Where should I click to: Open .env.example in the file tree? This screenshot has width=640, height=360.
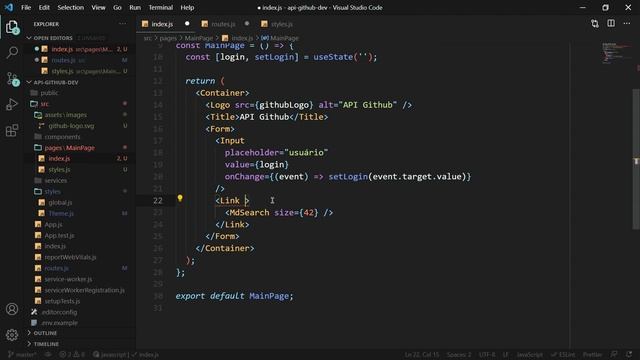[59, 323]
